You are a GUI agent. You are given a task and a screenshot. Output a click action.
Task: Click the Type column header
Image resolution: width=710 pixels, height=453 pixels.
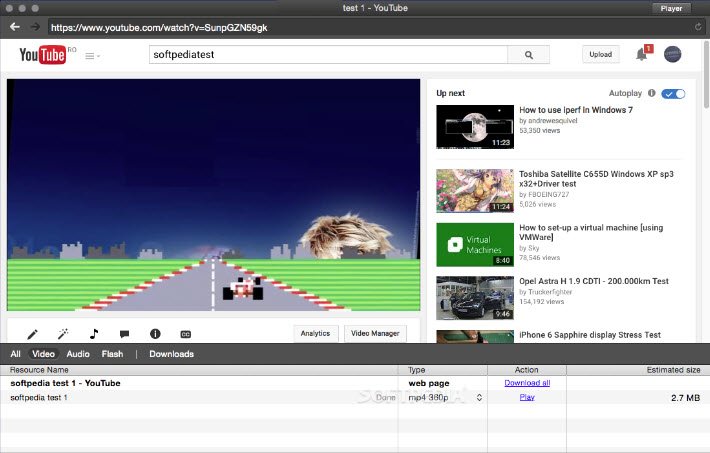tap(442, 370)
